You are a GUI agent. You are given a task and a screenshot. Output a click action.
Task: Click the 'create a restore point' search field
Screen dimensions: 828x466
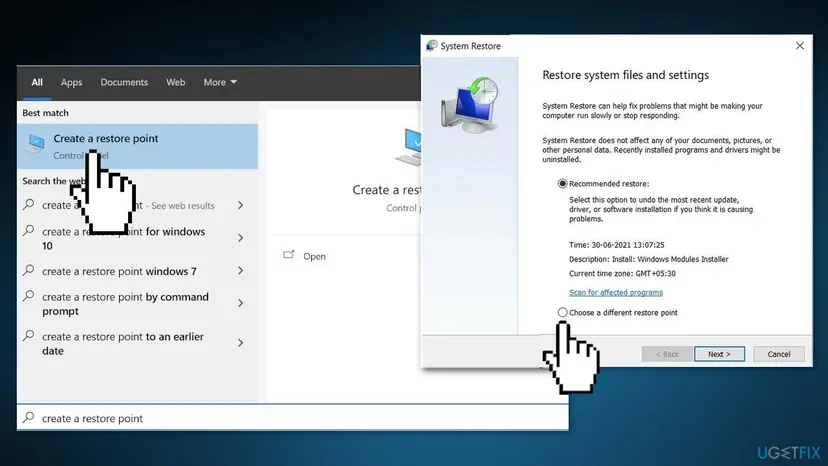point(293,418)
